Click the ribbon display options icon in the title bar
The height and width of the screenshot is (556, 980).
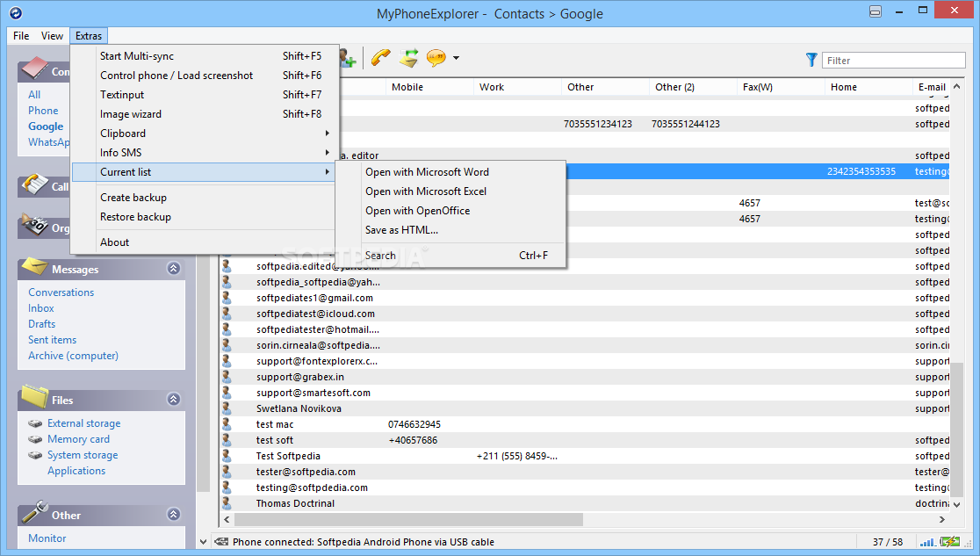tap(876, 11)
